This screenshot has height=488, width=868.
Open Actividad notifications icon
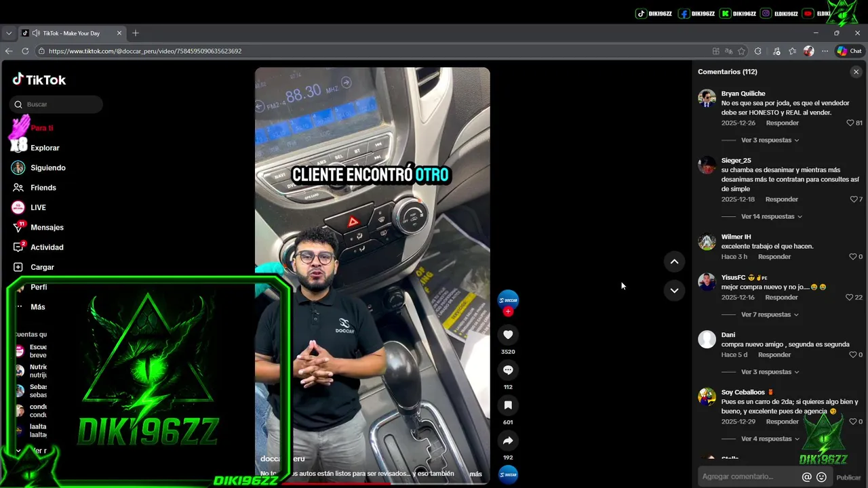(x=18, y=247)
